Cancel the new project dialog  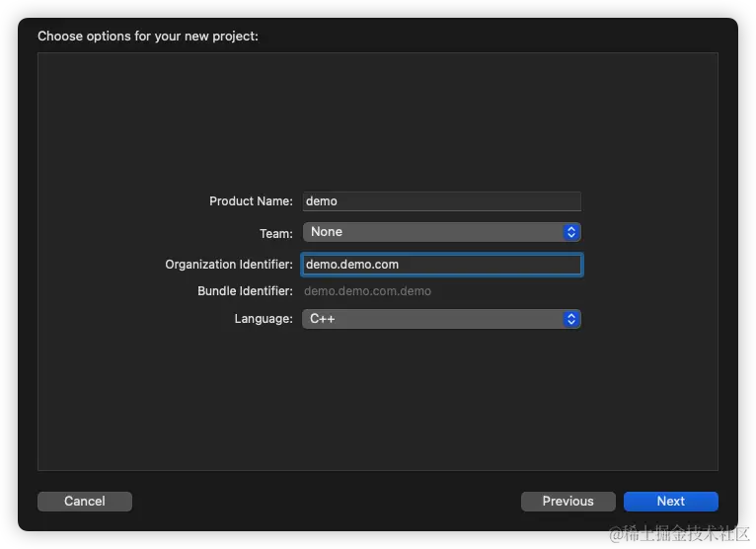click(x=85, y=501)
